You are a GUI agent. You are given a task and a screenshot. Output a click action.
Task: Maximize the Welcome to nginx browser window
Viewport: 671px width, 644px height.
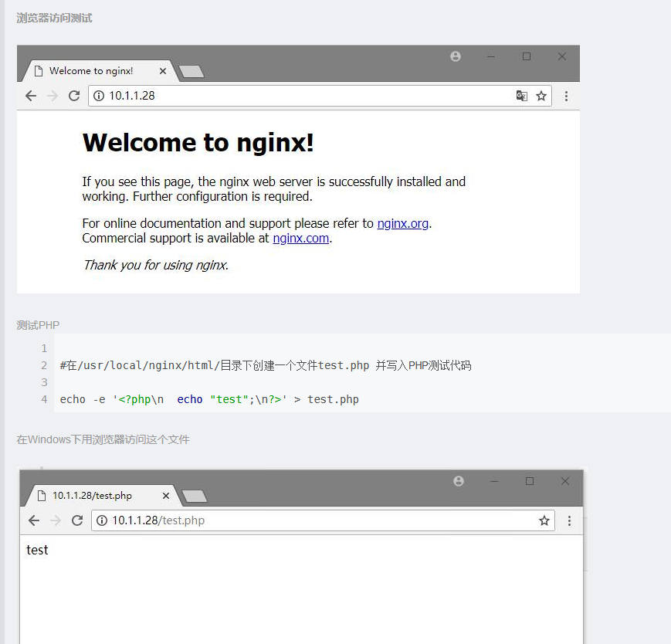point(527,56)
